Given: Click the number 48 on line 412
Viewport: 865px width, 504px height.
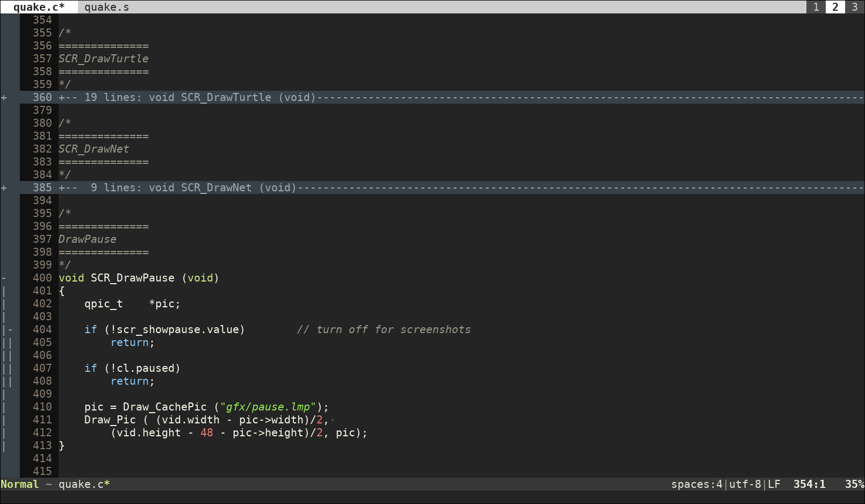Looking at the screenshot, I should [207, 433].
